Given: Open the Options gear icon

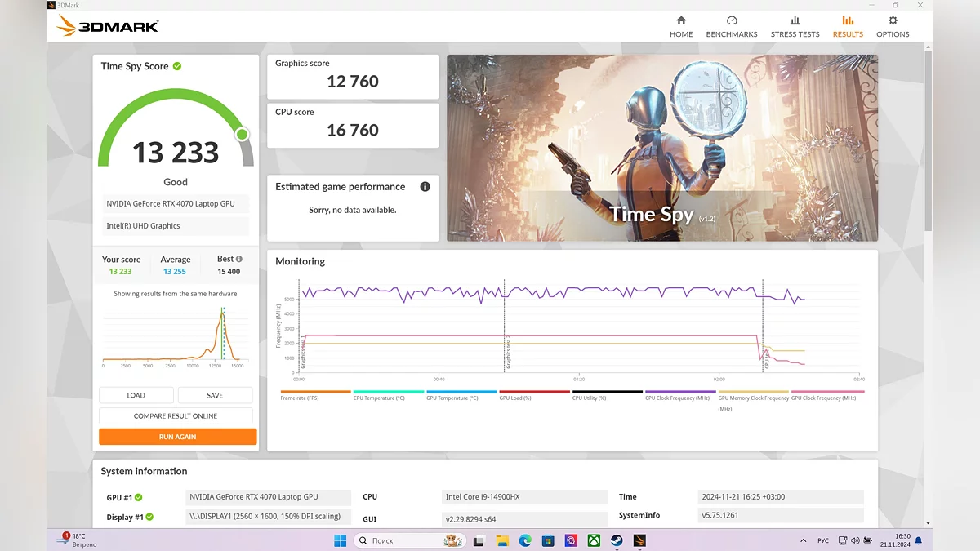Looking at the screenshot, I should (893, 20).
